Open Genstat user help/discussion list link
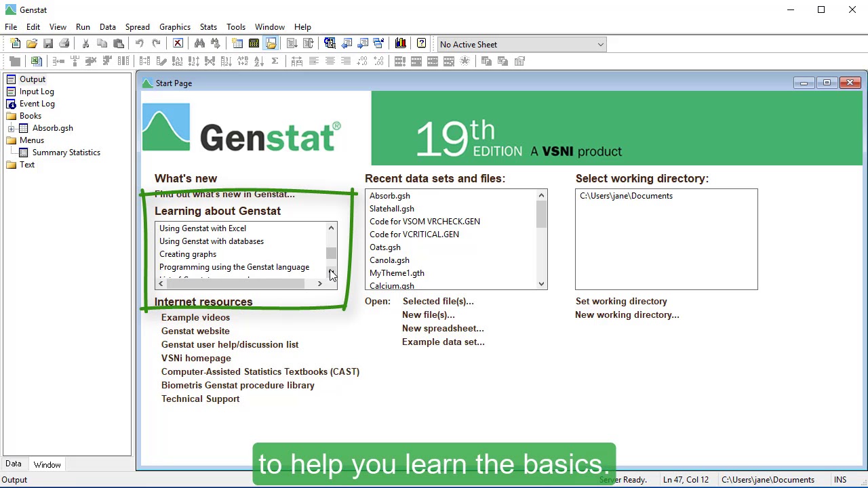Viewport: 868px width, 488px height. point(230,344)
